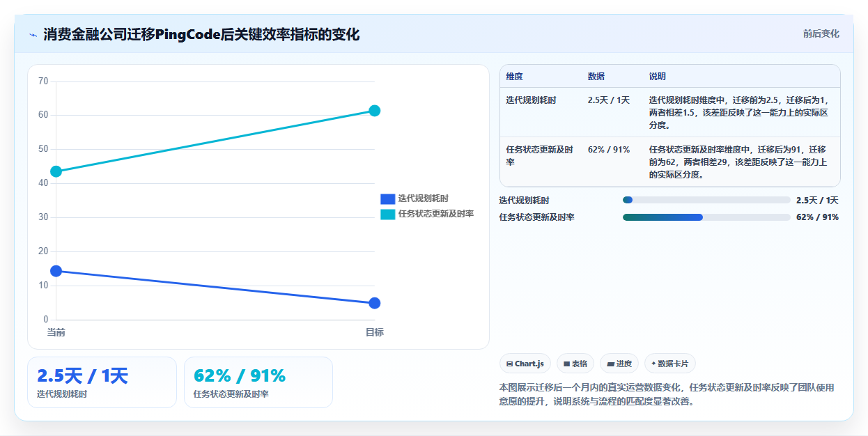Click the 数据 table column header
This screenshot has height=436, width=868.
pos(596,77)
